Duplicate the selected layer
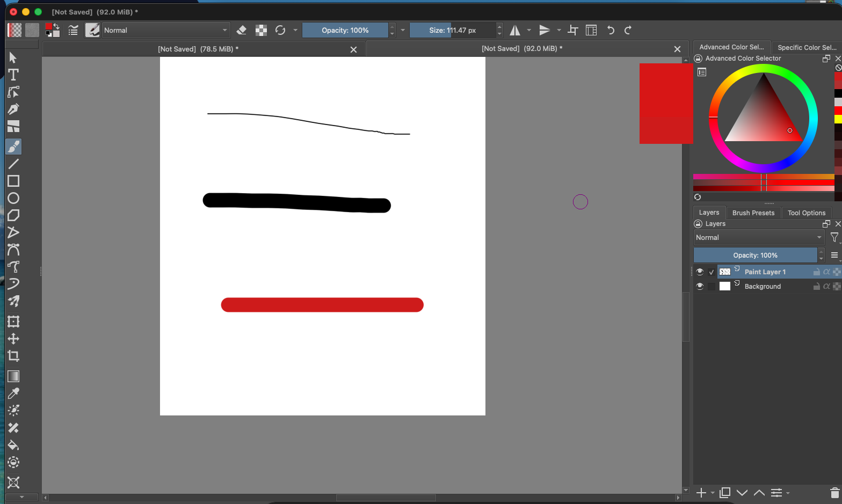 (x=725, y=493)
